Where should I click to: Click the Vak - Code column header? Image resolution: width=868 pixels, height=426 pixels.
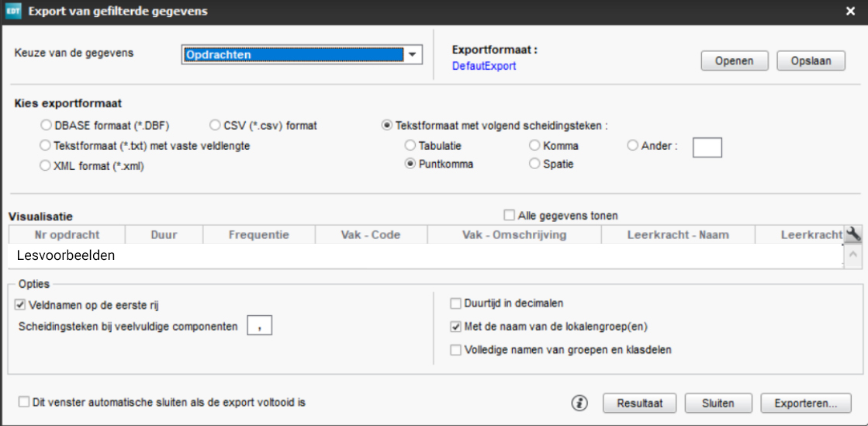(371, 235)
